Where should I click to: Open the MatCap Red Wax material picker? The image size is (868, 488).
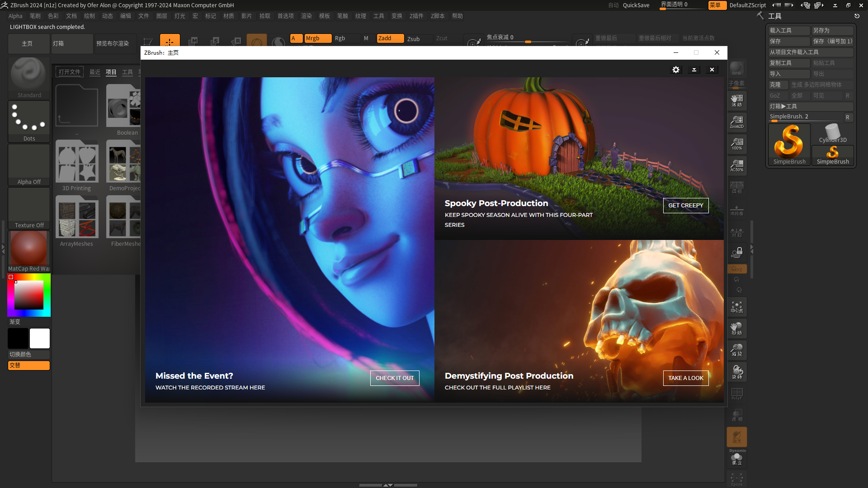(29, 251)
